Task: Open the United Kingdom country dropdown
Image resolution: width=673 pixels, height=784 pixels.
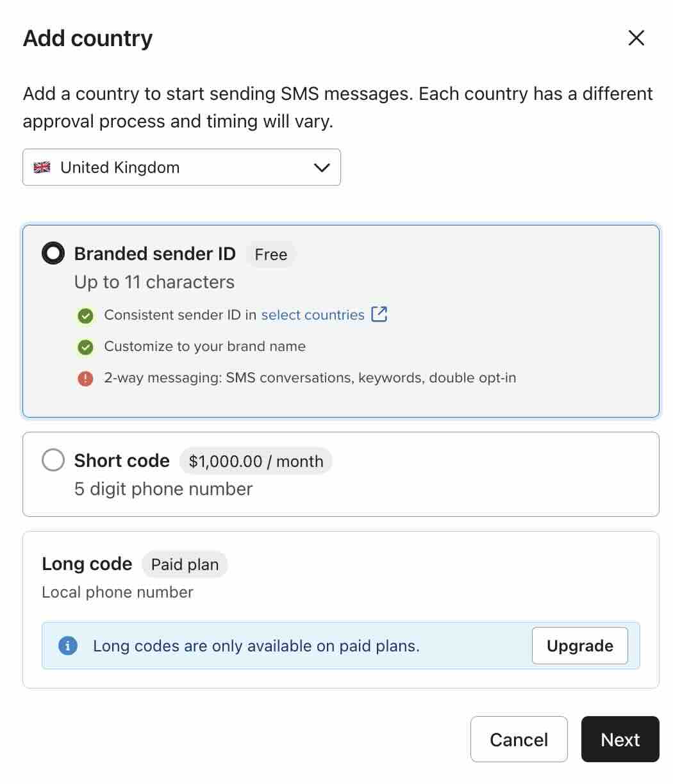Action: [181, 168]
